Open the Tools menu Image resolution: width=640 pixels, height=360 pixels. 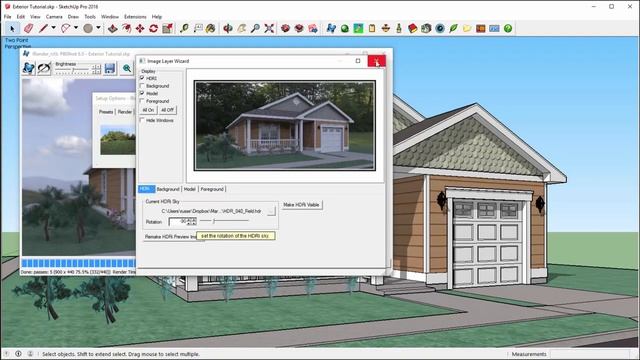(x=90, y=17)
